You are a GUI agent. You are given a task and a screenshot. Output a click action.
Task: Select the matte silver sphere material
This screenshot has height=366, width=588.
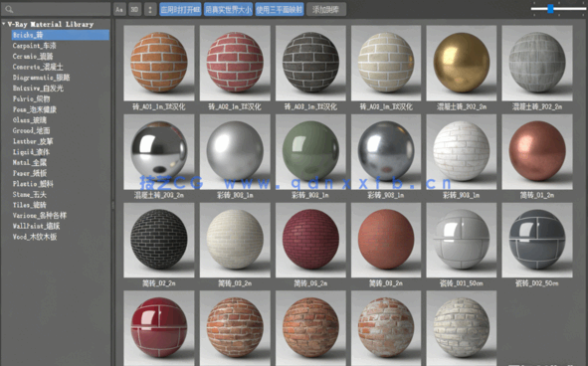click(x=235, y=152)
